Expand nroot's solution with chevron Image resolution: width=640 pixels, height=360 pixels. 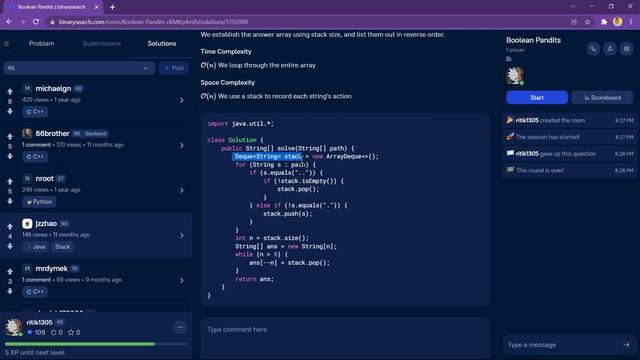point(182,190)
